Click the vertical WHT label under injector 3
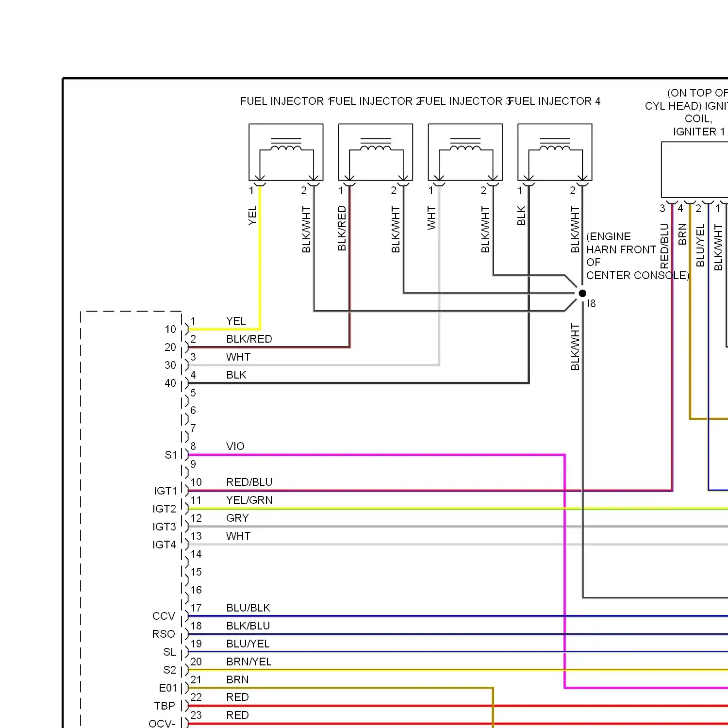The height and width of the screenshot is (728, 728). pos(431,217)
